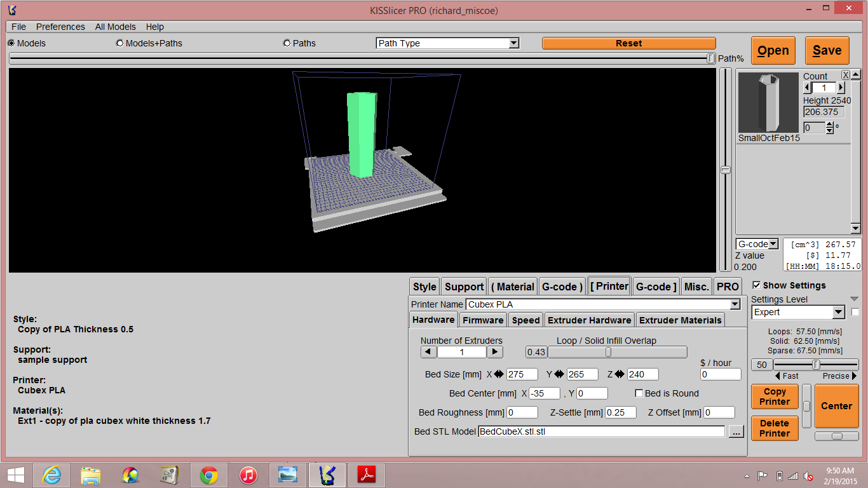Click the orange Open button

(773, 51)
